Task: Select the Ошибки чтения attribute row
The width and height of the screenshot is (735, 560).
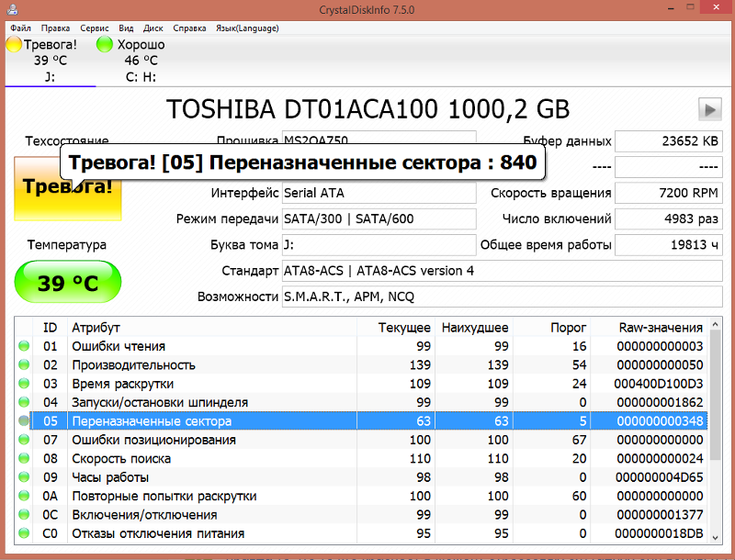Action: pyautogui.click(x=362, y=346)
